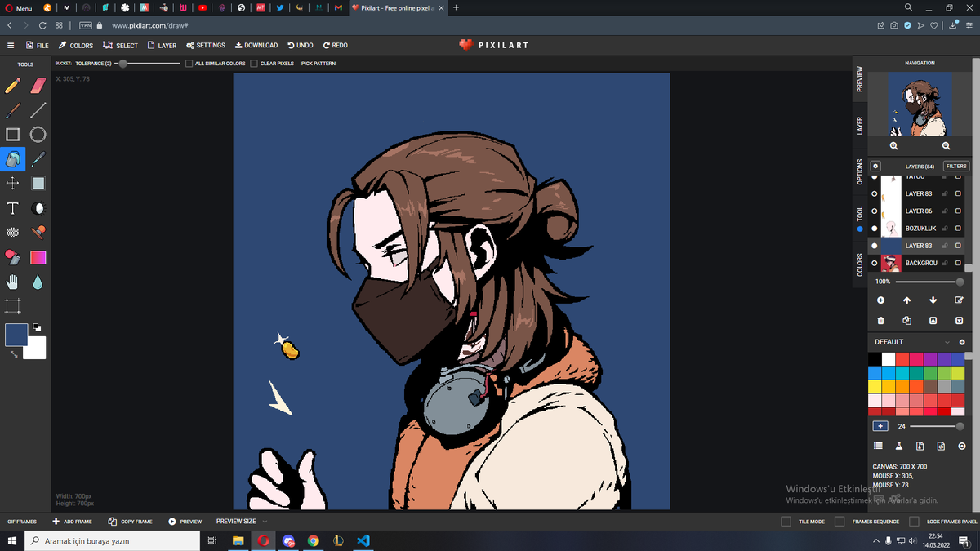Select the Lighten/Darken tool
The image size is (980, 551).
click(x=38, y=208)
